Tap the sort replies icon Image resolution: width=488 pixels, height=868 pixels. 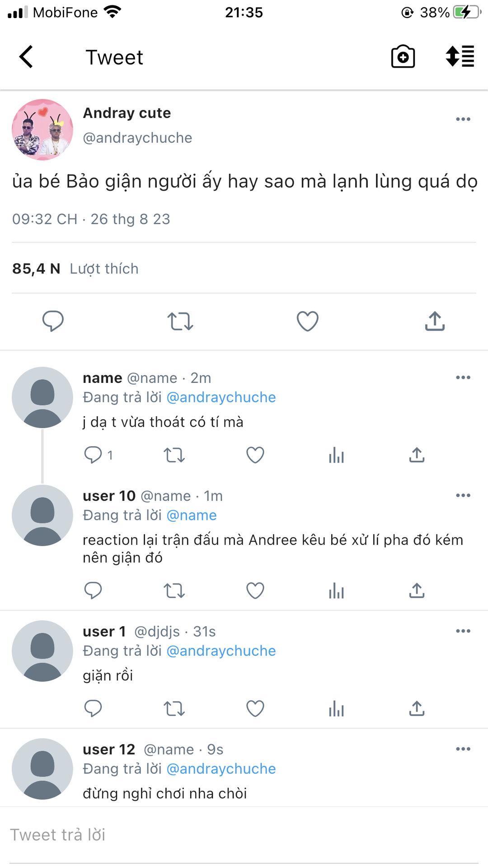(x=460, y=57)
